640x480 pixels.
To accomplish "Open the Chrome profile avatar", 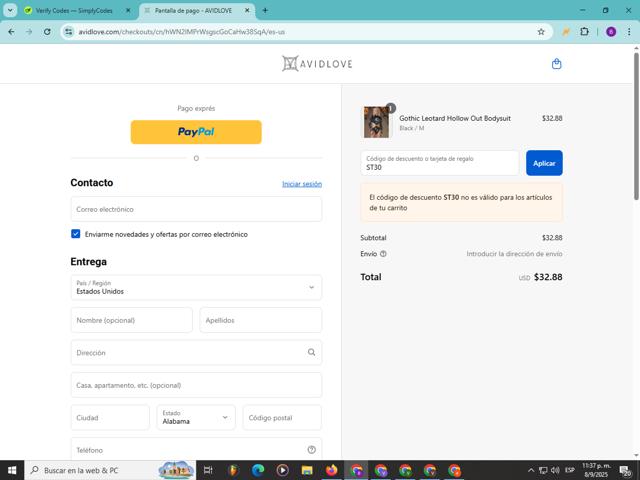I will pyautogui.click(x=611, y=32).
